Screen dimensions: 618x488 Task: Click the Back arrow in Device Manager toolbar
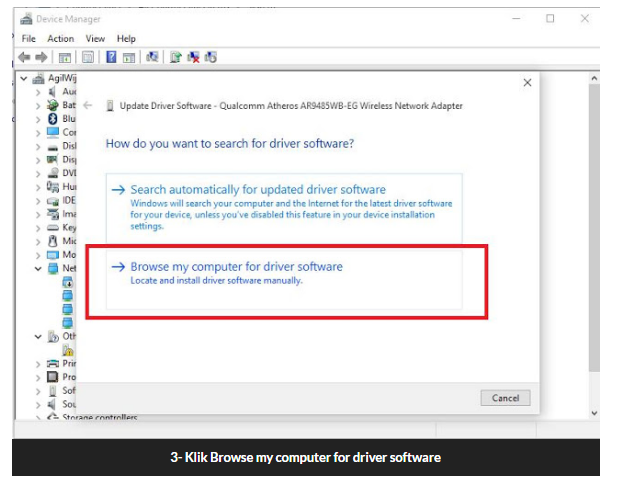[x=24, y=58]
